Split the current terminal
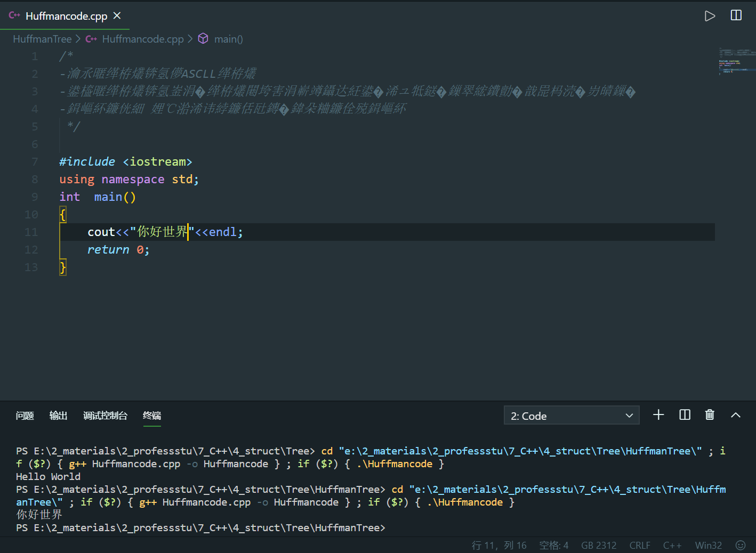 click(x=685, y=415)
